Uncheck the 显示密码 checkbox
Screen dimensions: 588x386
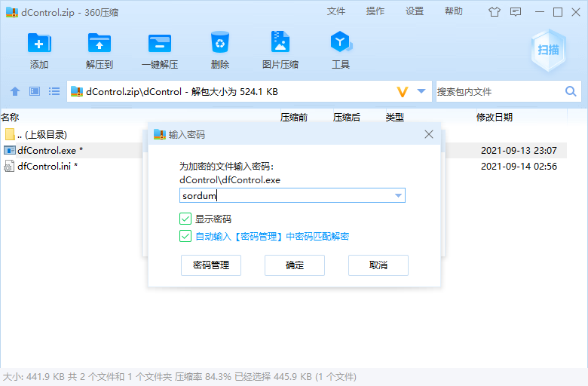click(x=185, y=219)
